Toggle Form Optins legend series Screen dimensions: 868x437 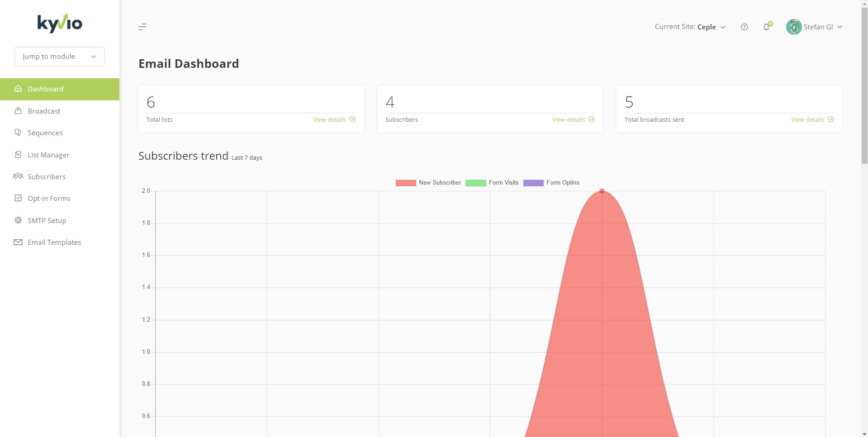tap(551, 183)
